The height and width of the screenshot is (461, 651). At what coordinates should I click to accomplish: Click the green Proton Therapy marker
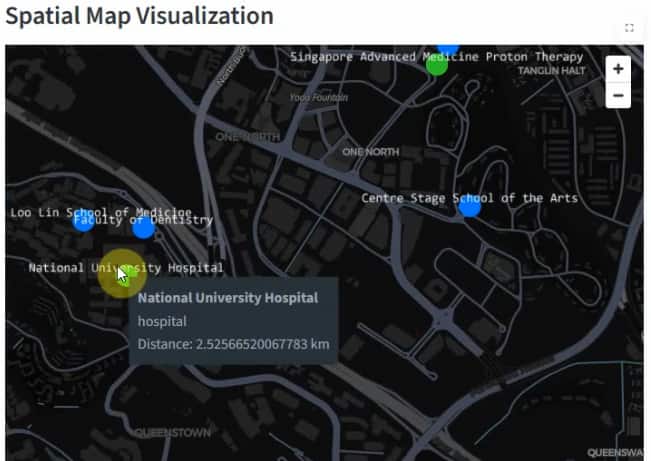[437, 66]
